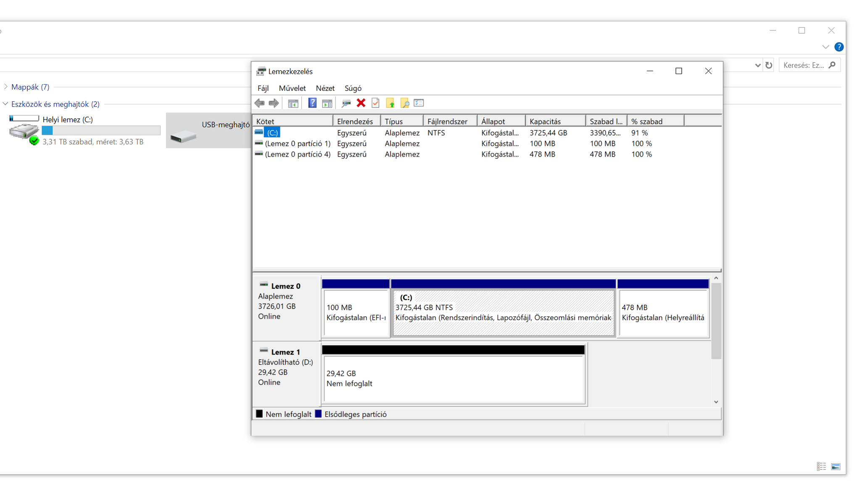The height and width of the screenshot is (491, 868).
Task: Switch Explorer to details view icon
Action: pos(821,467)
